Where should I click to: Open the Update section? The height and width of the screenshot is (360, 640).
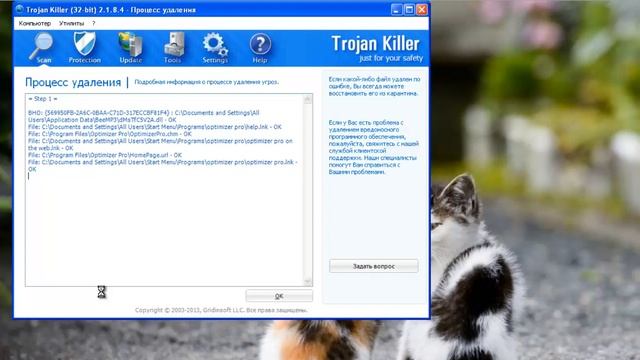131,48
